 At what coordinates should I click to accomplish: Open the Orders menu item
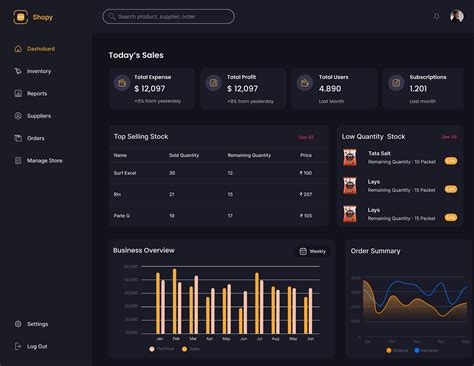click(29, 138)
